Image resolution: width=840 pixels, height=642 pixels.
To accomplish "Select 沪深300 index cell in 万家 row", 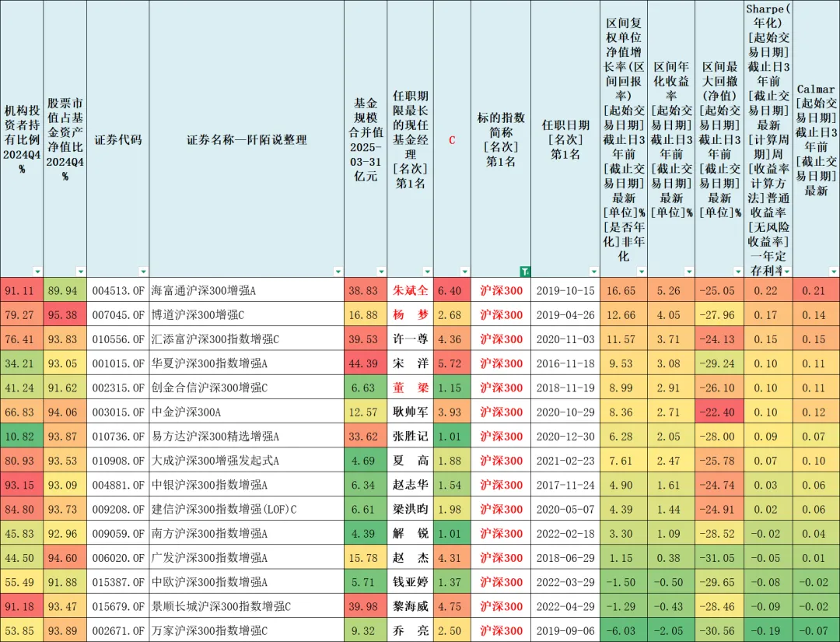I will click(x=501, y=631).
